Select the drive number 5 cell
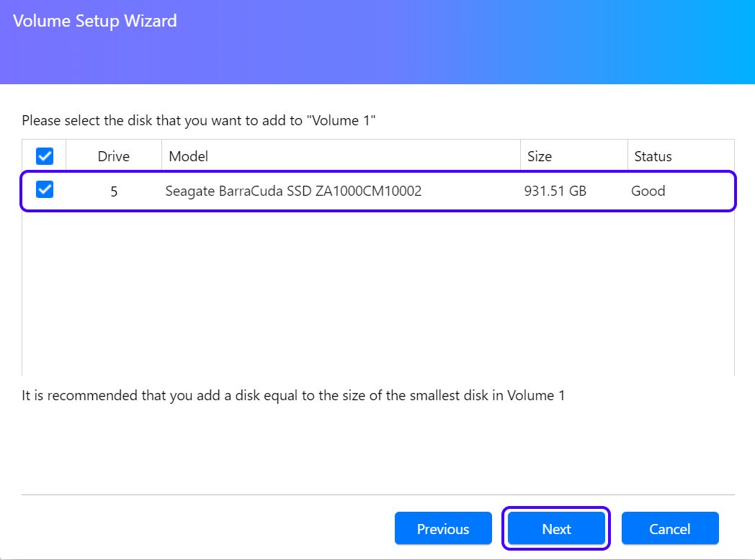755x560 pixels. pyautogui.click(x=114, y=191)
